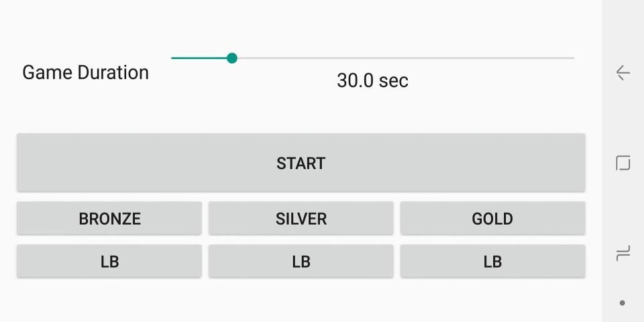Click the far left start of duration slider
The image size is (644, 322).
pyautogui.click(x=173, y=58)
